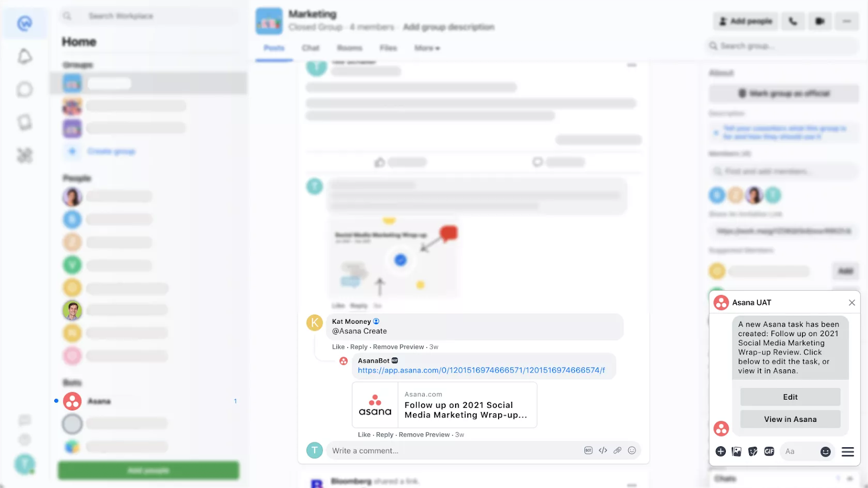Image resolution: width=868 pixels, height=488 pixels.
Task: Open emoji picker in comment box
Action: pos(632,451)
